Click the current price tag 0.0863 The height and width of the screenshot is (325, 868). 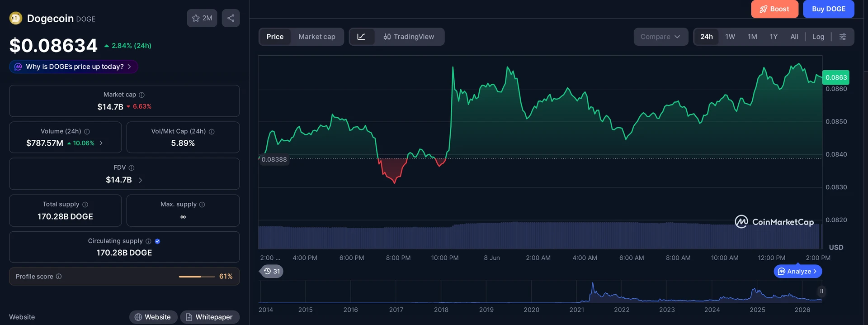pos(836,77)
